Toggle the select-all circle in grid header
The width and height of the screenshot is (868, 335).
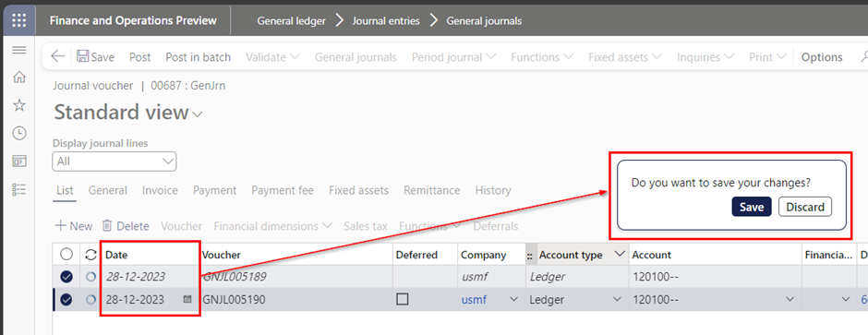click(67, 255)
